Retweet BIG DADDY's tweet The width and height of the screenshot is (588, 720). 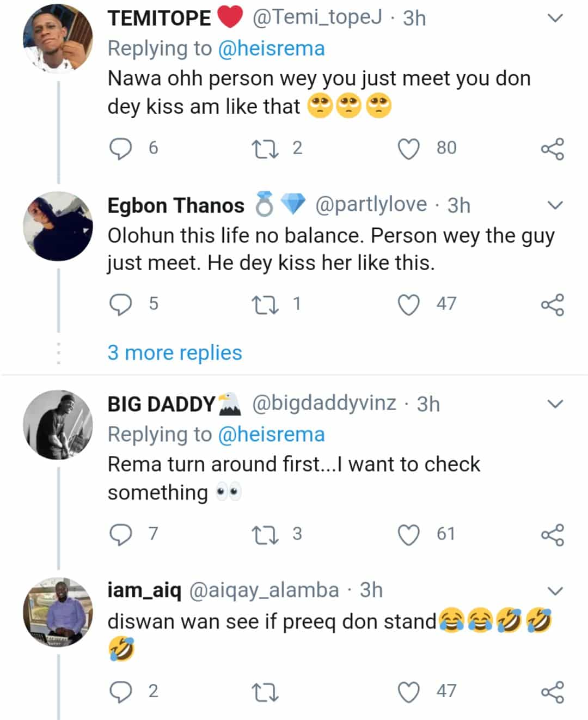pos(265,535)
